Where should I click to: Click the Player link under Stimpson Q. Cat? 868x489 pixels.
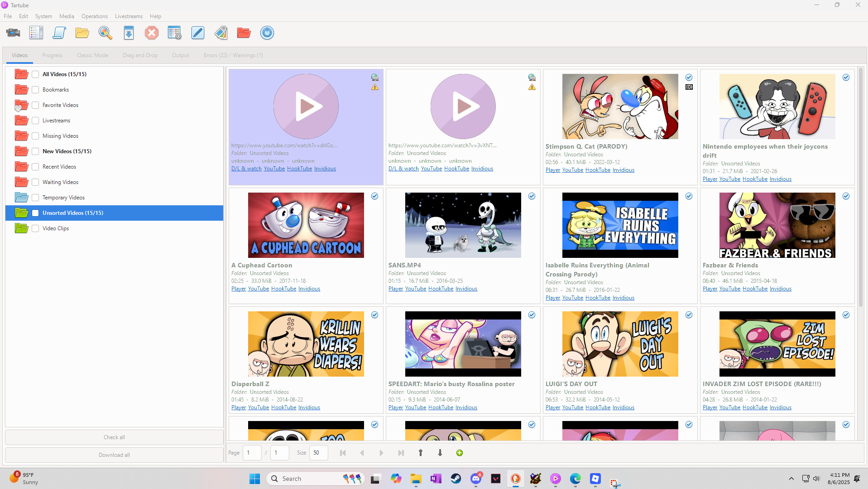pyautogui.click(x=553, y=170)
